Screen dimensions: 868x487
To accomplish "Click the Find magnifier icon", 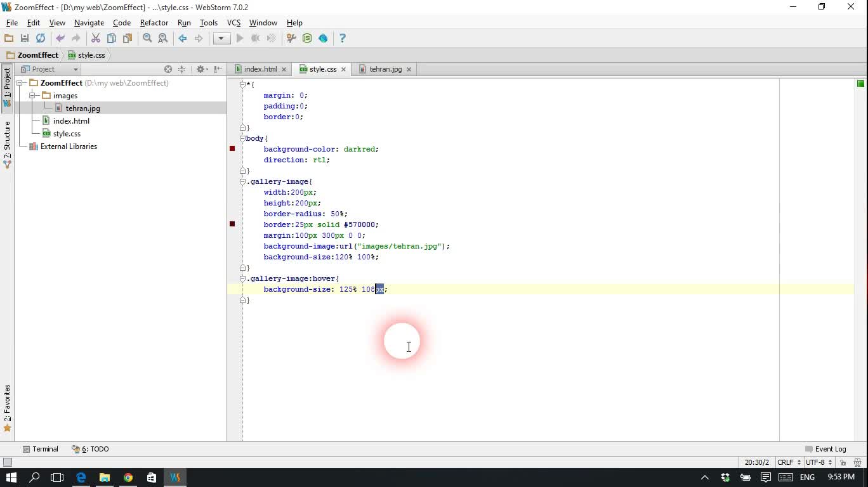I will (147, 39).
